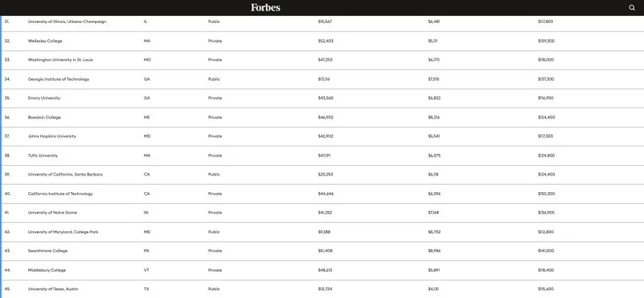Click the Emory University row
The image size is (644, 298).
(x=44, y=98)
